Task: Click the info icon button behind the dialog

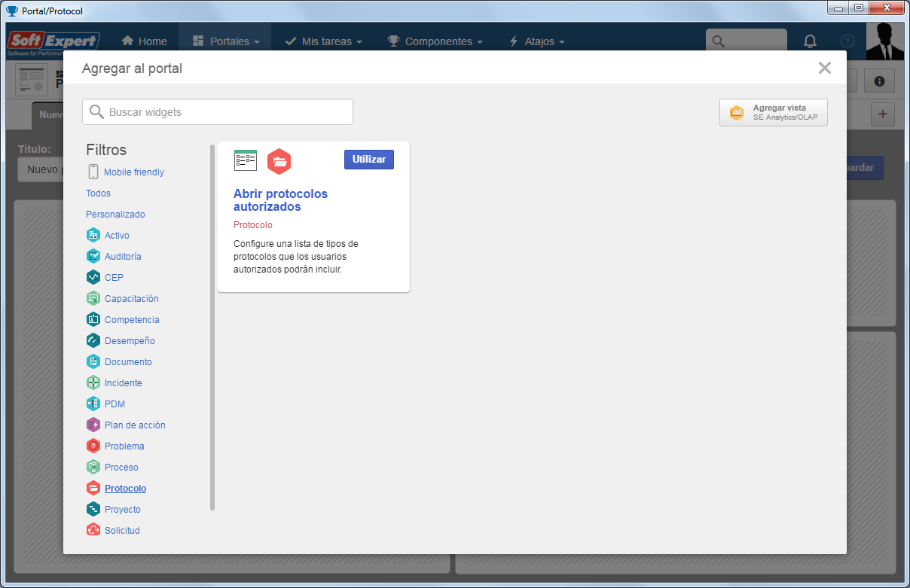Action: [x=879, y=81]
